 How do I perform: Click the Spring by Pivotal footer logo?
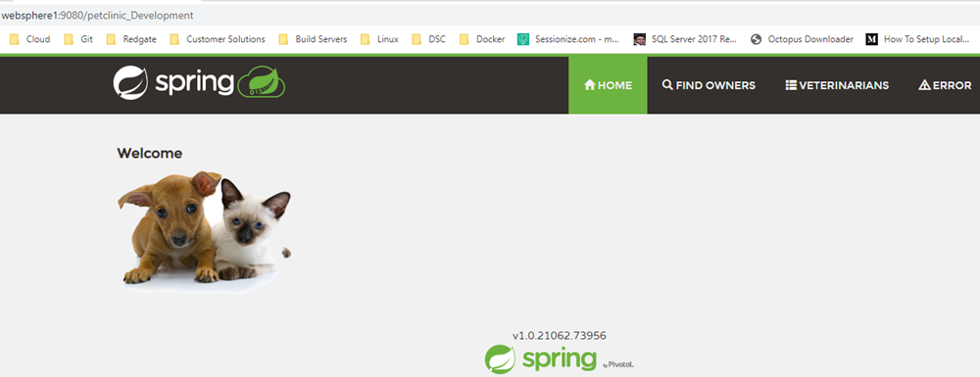point(560,359)
